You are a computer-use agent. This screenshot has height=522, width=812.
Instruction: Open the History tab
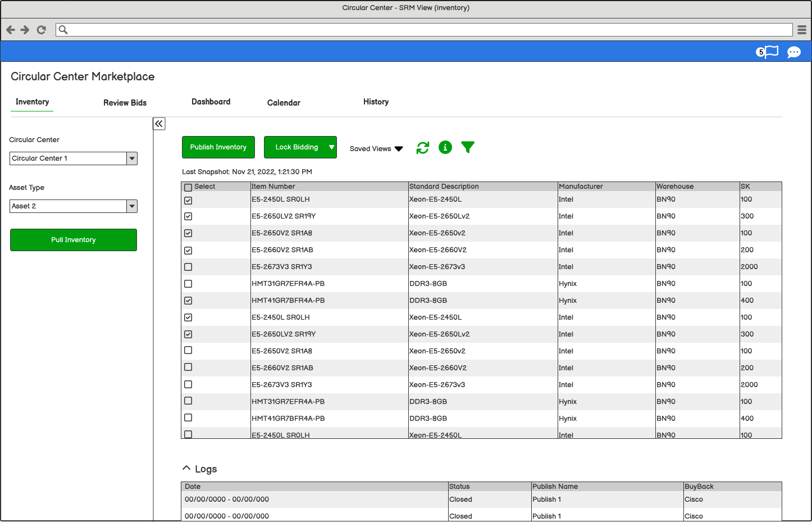click(x=375, y=102)
